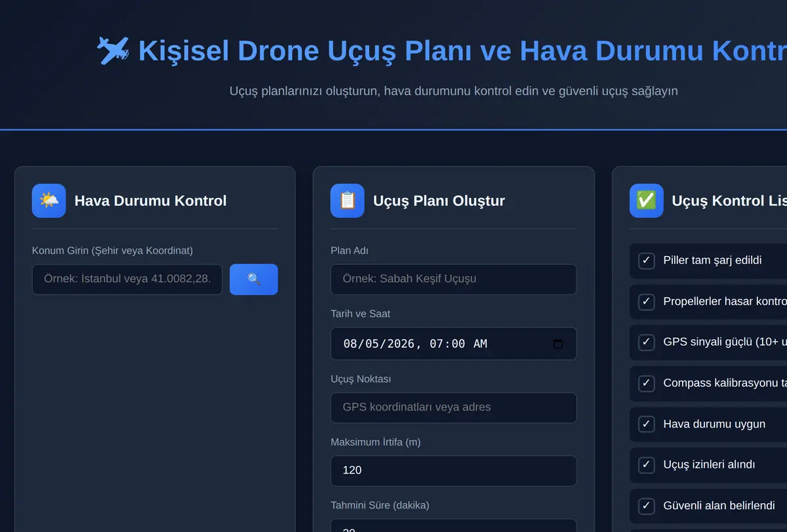
Task: Click the 'Hava Durumu Kontrol' heading
Action: click(151, 201)
